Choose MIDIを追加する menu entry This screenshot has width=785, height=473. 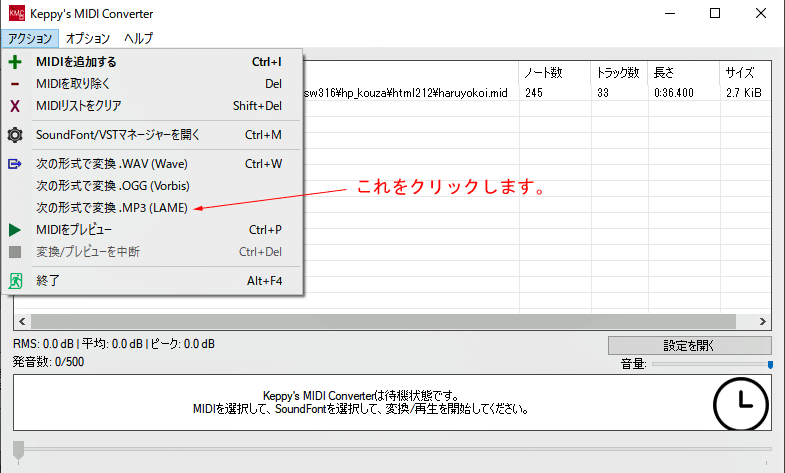(x=153, y=62)
